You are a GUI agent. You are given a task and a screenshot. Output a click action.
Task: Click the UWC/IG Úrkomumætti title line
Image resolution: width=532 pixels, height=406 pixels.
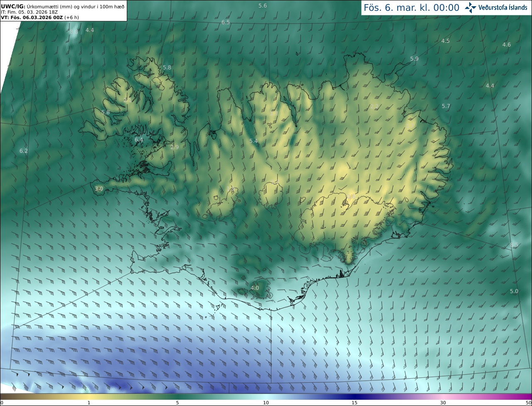click(x=63, y=7)
